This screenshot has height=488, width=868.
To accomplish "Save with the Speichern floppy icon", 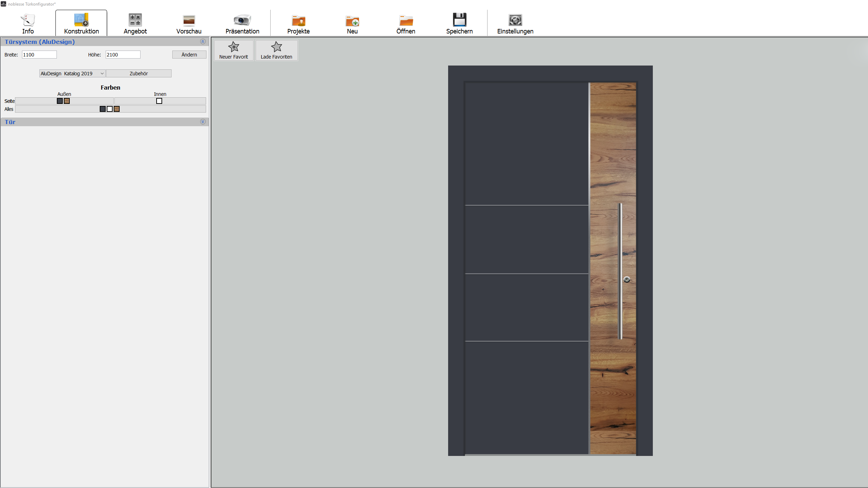I will pyautogui.click(x=459, y=20).
